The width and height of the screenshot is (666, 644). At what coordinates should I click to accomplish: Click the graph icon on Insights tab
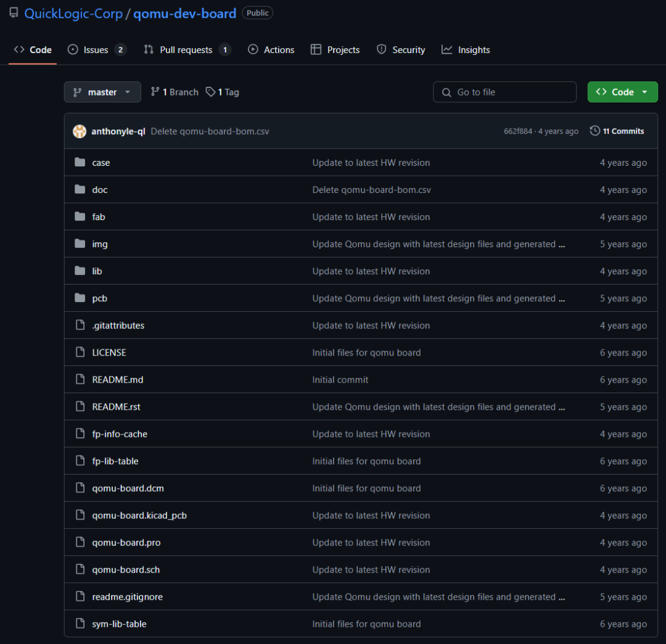pos(447,49)
